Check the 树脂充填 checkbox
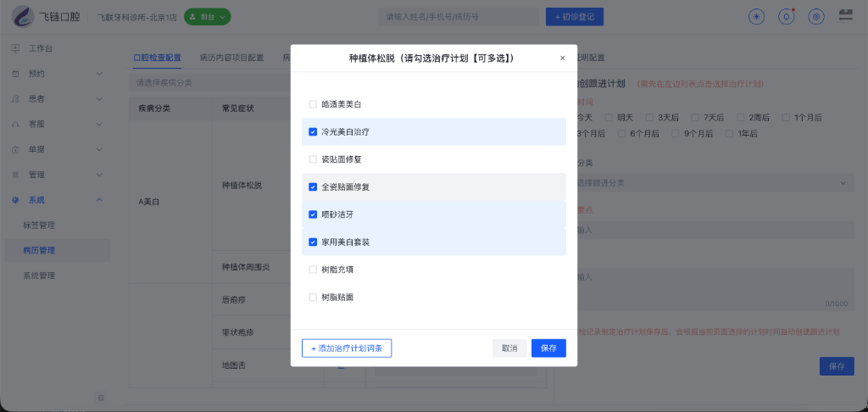Screen dimensions: 868x412 313,270
